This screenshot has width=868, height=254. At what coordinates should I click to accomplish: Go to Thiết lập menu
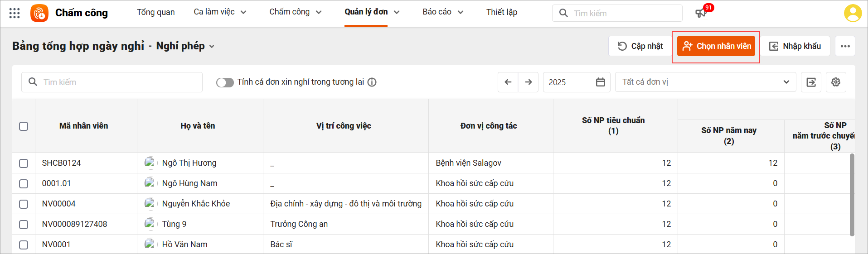point(501,12)
